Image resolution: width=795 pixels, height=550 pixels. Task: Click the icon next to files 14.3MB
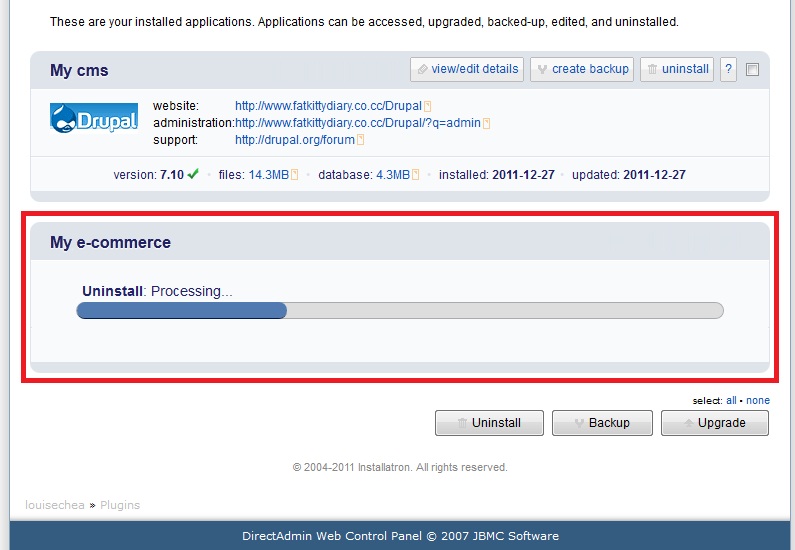pos(295,175)
